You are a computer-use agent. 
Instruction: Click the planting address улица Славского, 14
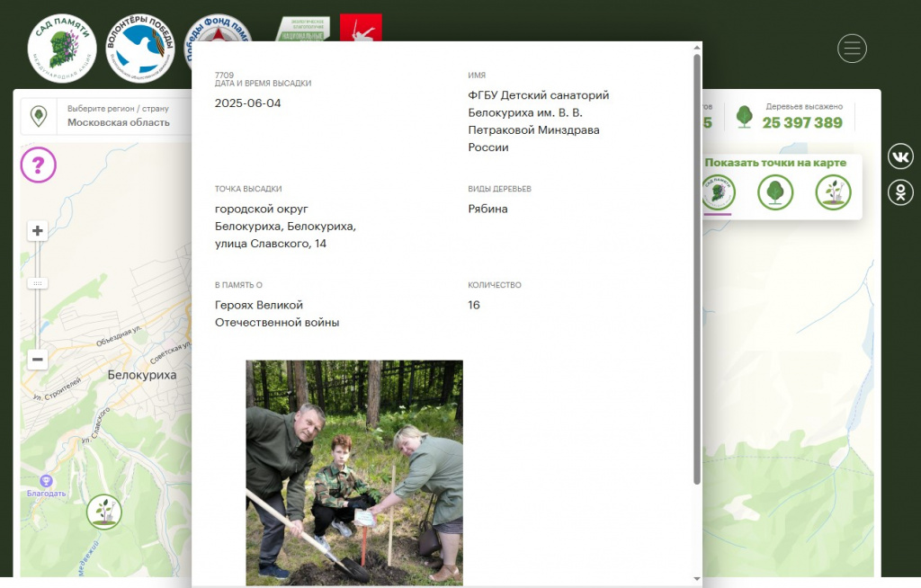point(271,244)
